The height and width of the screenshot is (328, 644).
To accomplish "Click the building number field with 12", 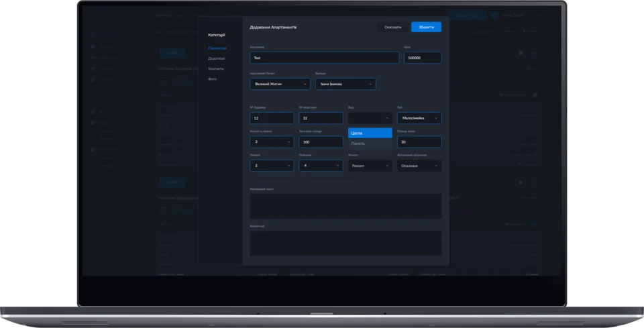I will click(x=272, y=118).
